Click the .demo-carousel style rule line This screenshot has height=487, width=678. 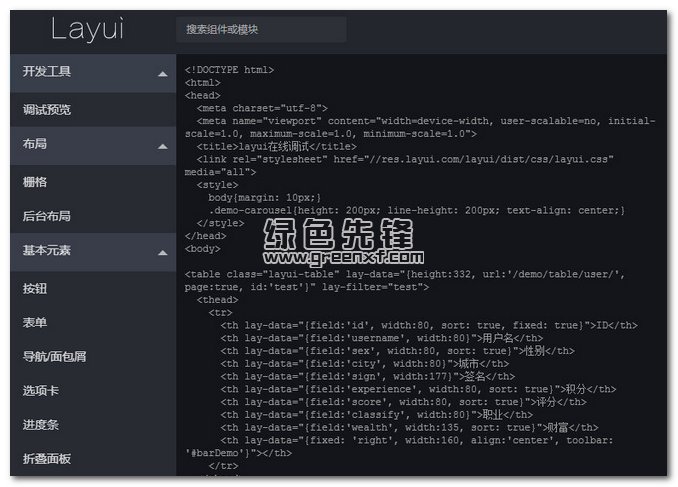pyautogui.click(x=417, y=211)
